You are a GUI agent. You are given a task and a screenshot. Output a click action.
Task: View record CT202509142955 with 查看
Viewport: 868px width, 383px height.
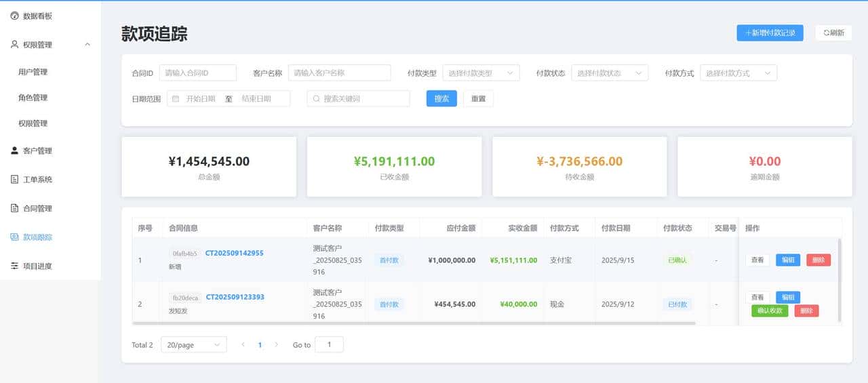(757, 260)
